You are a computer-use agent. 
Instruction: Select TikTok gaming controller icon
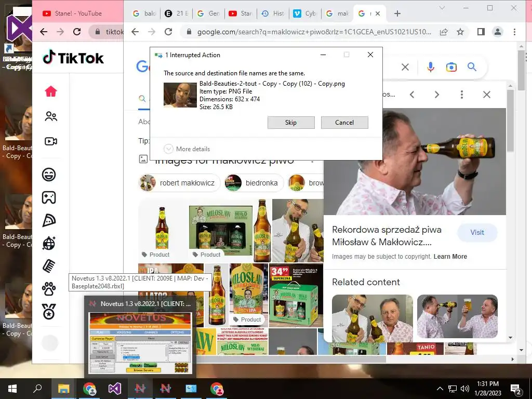(x=49, y=197)
